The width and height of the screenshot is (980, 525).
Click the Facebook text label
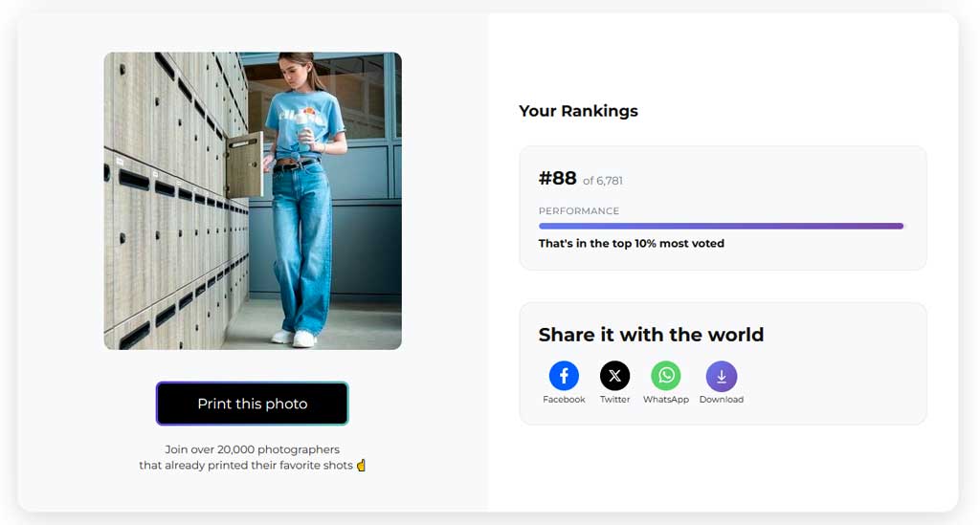564,400
